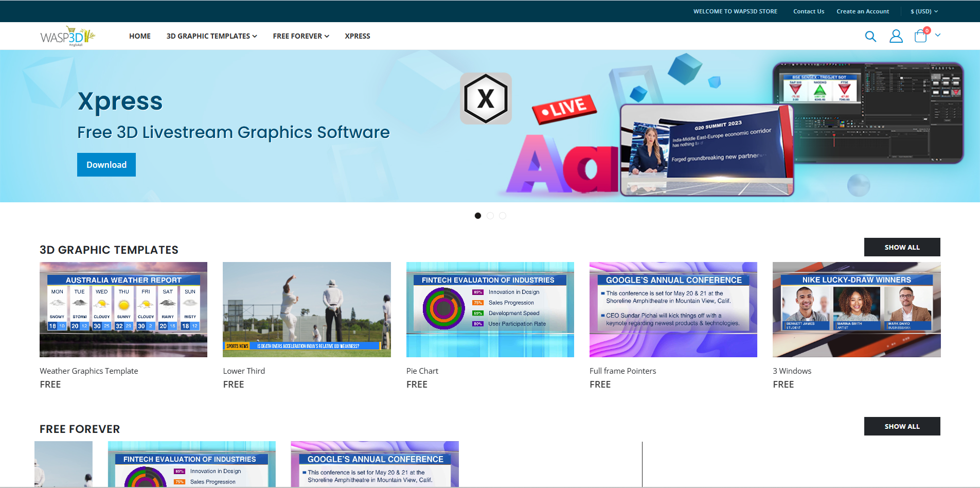This screenshot has width=980, height=488.
Task: Click the Free 3D Livestream Graphics Software headline
Action: tap(234, 132)
